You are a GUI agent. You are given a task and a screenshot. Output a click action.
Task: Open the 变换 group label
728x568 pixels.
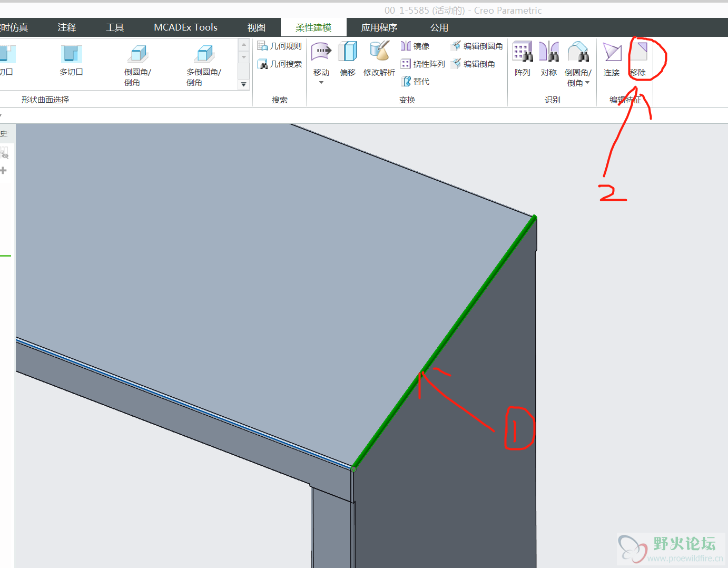tap(407, 100)
